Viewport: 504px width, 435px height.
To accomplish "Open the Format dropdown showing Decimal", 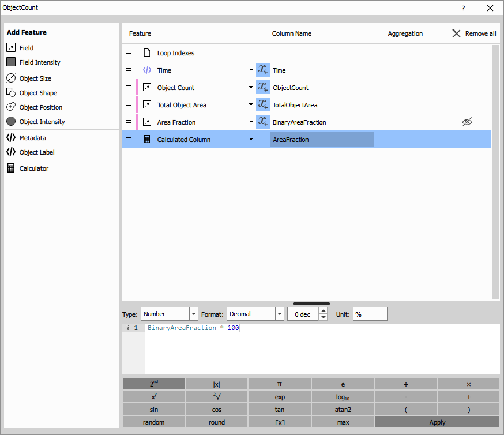I will point(279,313).
